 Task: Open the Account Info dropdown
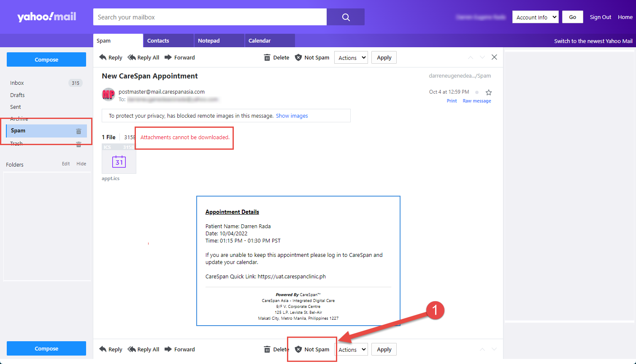pyautogui.click(x=536, y=17)
